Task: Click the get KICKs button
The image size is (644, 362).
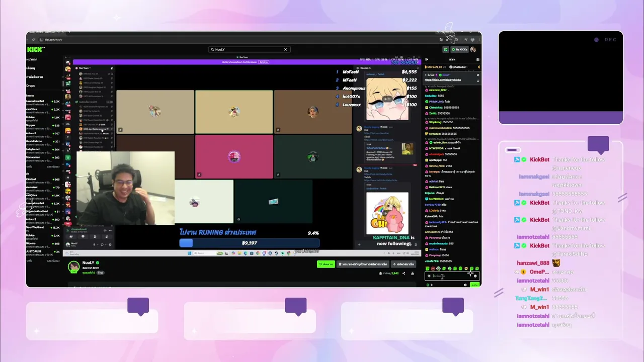Action: (x=459, y=49)
